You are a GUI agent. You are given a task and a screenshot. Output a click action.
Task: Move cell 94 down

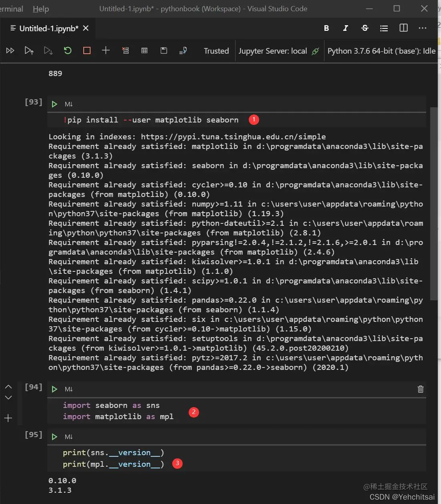pyautogui.click(x=8, y=398)
